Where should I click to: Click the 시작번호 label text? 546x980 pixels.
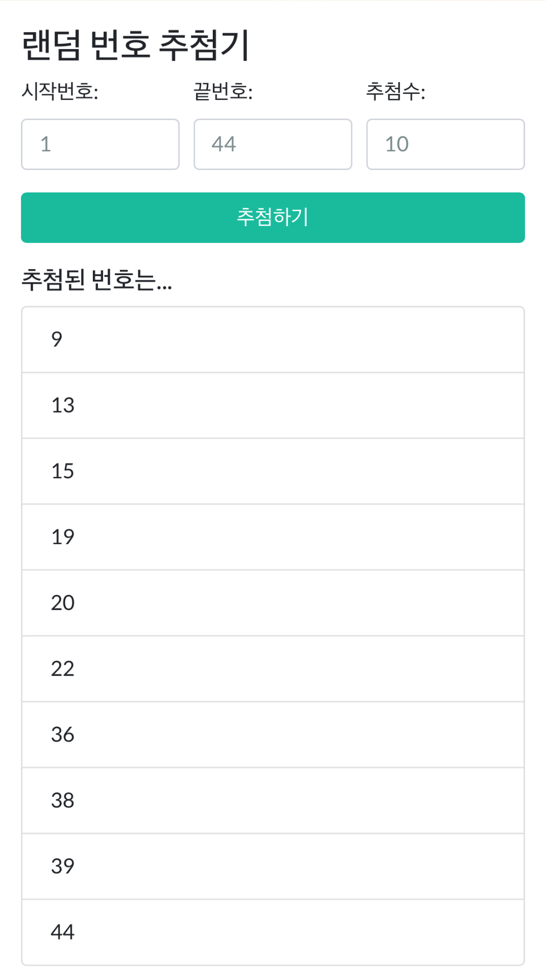[x=60, y=92]
